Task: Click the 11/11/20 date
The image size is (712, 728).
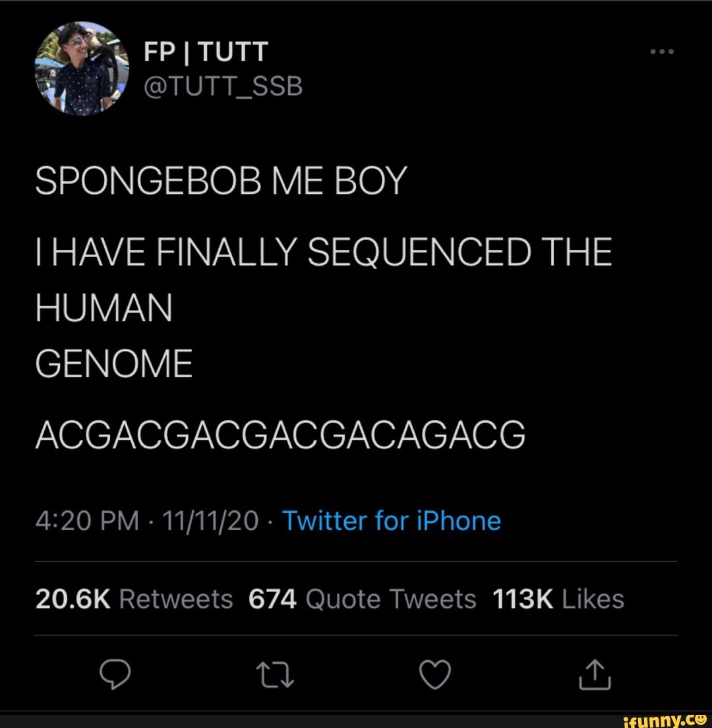Action: coord(210,520)
